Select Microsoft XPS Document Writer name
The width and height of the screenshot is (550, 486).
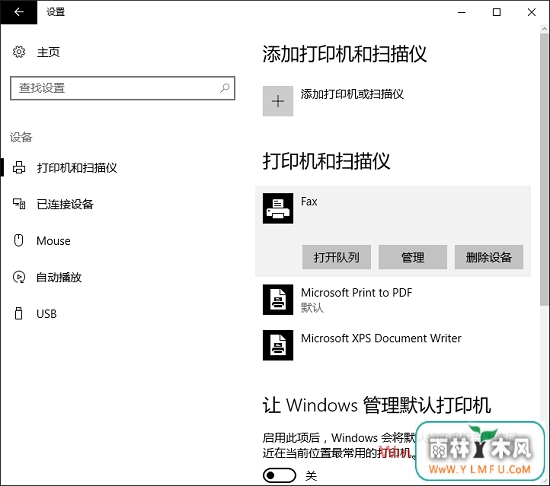381,338
